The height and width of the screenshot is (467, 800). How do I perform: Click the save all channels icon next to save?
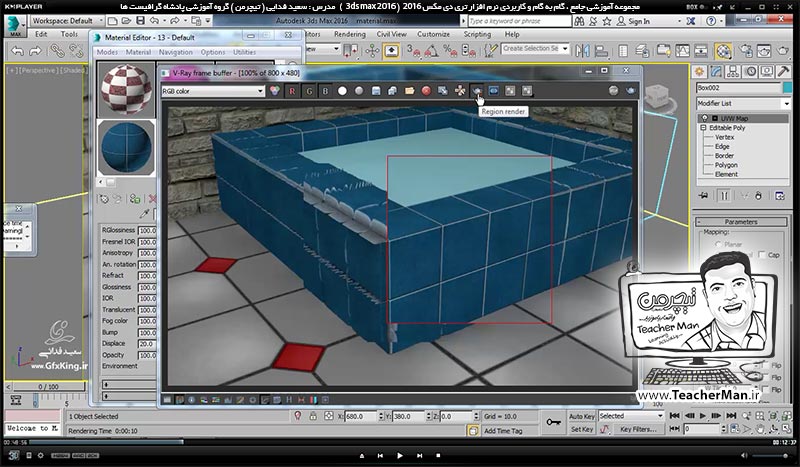(392, 91)
